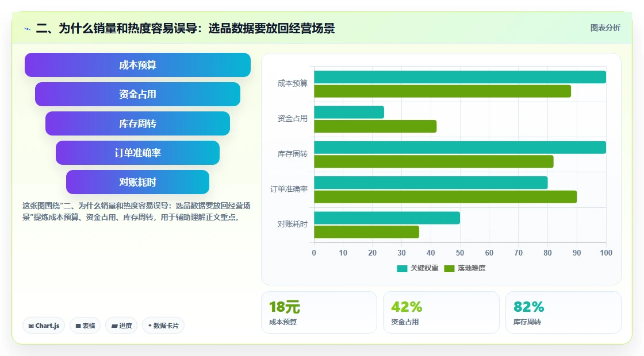Click the 库存周转 green 落地难度 bar
The image size is (644, 356).
(434, 161)
